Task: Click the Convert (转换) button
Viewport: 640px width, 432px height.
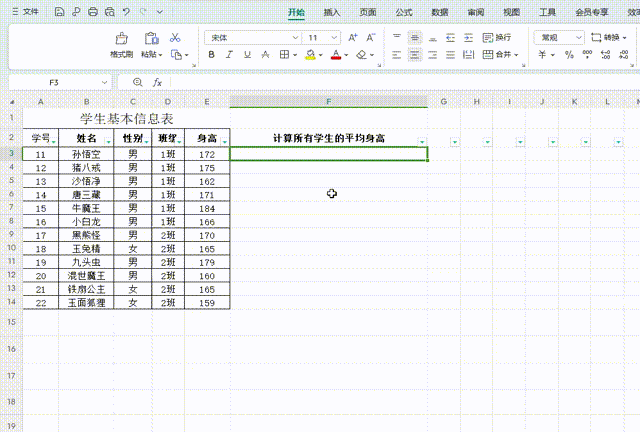Action: click(608, 38)
